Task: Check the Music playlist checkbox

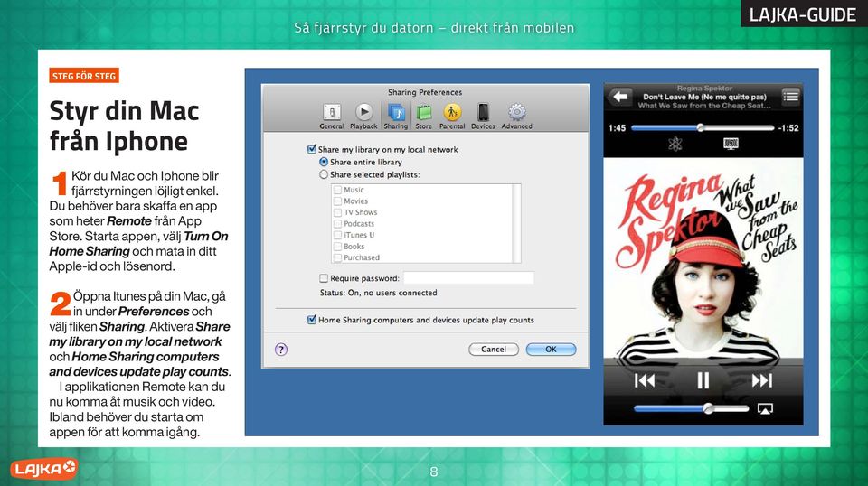Action: [337, 190]
